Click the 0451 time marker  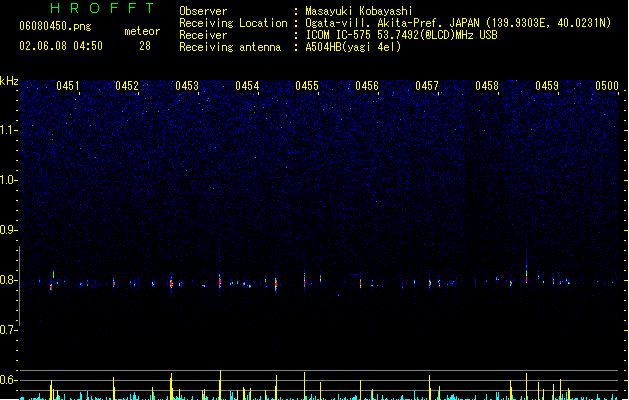(x=68, y=86)
